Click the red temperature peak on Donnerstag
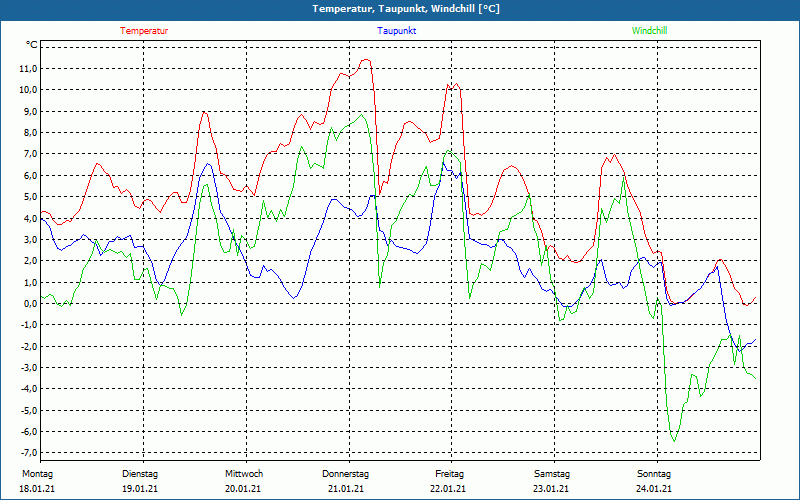800x500 pixels. pos(366,60)
